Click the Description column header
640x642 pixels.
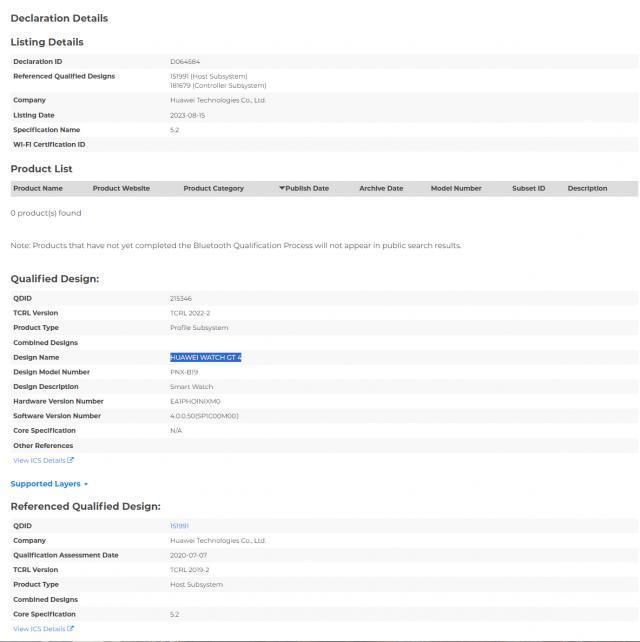coord(587,188)
